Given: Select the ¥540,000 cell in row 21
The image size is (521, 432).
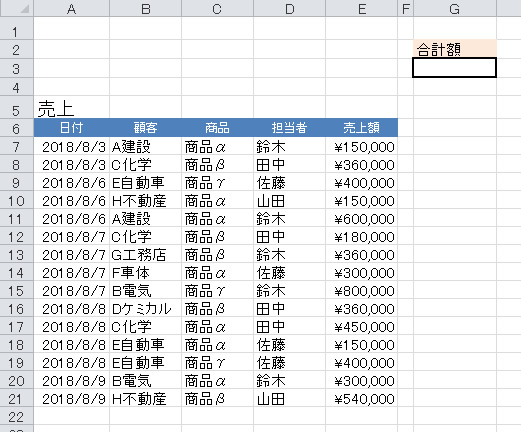Looking at the screenshot, I should click(362, 399).
